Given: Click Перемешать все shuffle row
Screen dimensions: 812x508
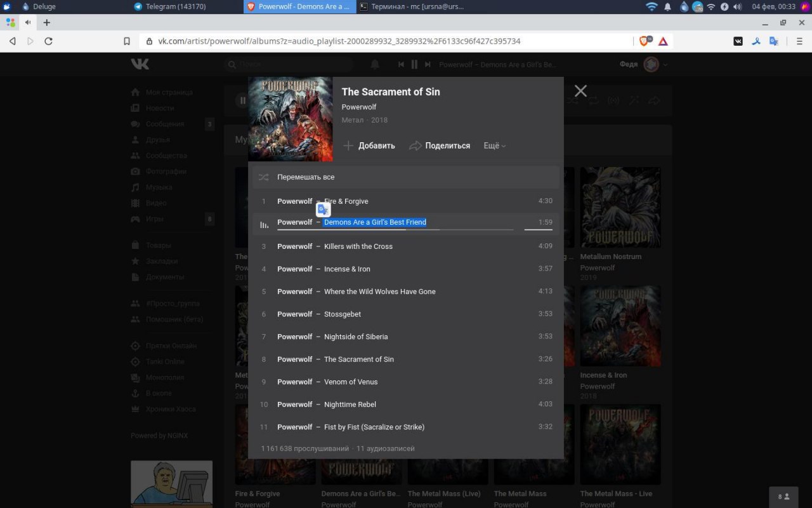Looking at the screenshot, I should pos(406,177).
